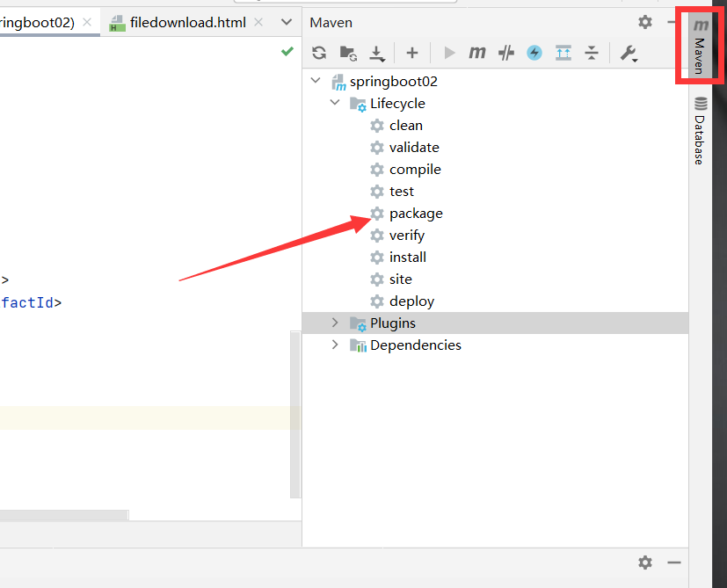Close the filedownload.html tab
The height and width of the screenshot is (588, 727).
[x=258, y=22]
